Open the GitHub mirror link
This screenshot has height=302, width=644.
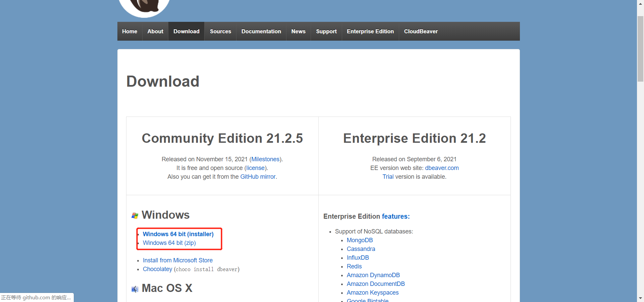point(258,177)
